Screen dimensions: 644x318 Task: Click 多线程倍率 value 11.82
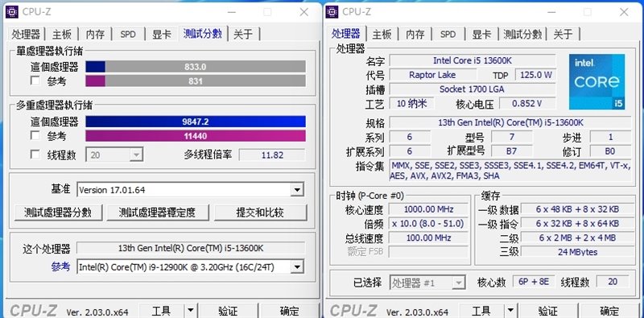tap(272, 155)
